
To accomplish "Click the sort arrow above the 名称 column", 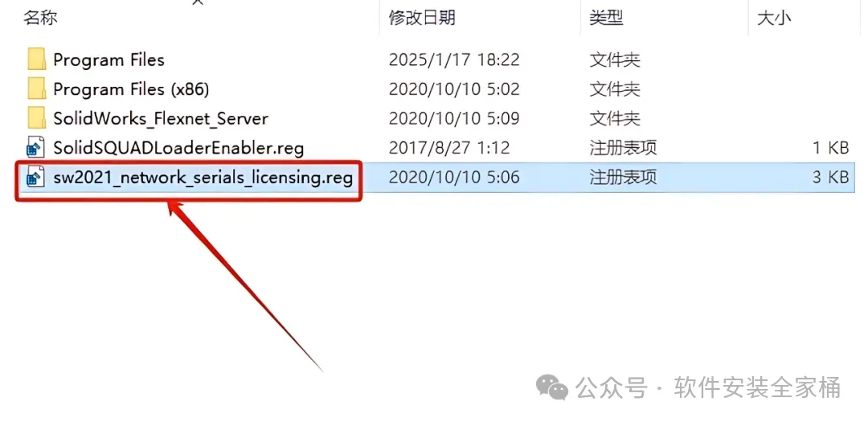I will 198,2.
